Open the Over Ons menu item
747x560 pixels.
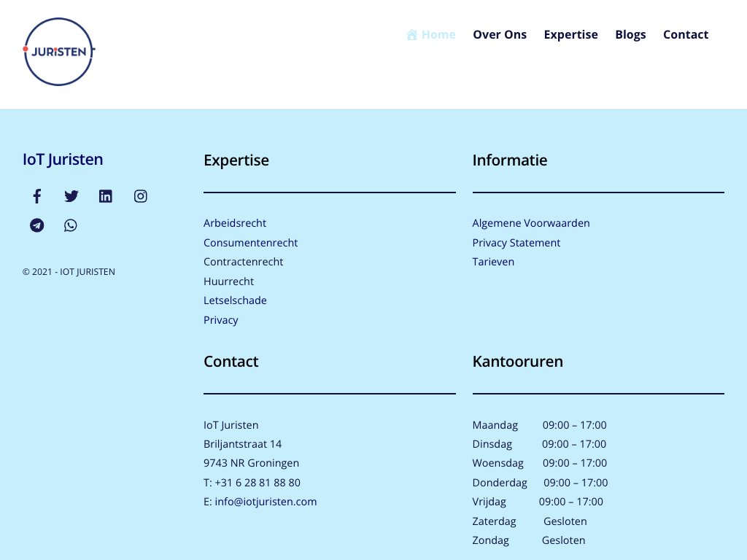click(x=500, y=34)
